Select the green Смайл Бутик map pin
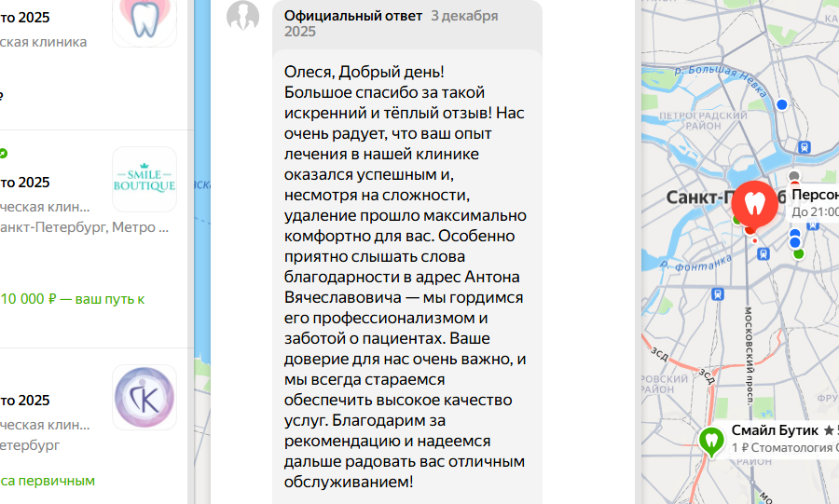 (711, 442)
